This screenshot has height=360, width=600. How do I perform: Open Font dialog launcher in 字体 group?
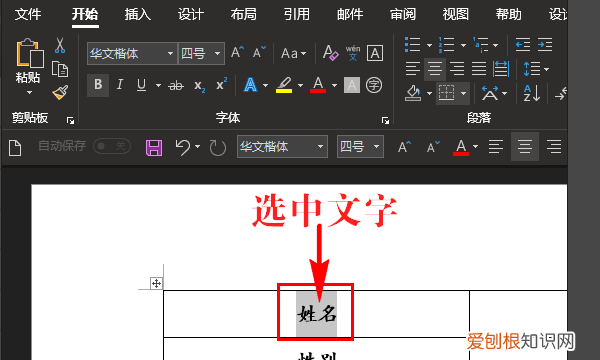tap(385, 121)
